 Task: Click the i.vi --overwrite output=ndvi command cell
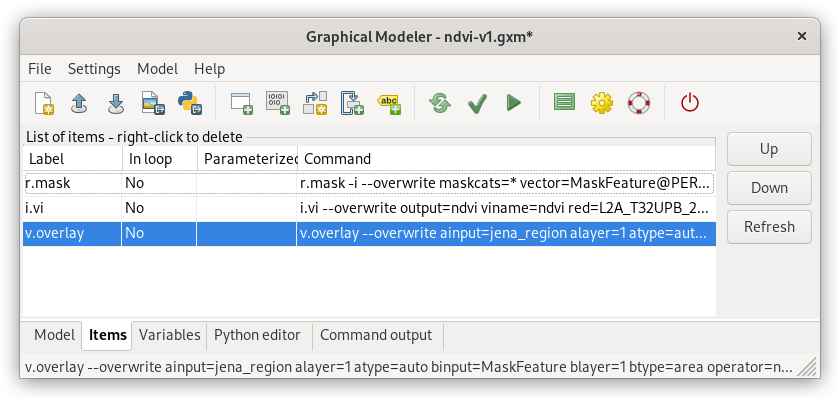(506, 208)
